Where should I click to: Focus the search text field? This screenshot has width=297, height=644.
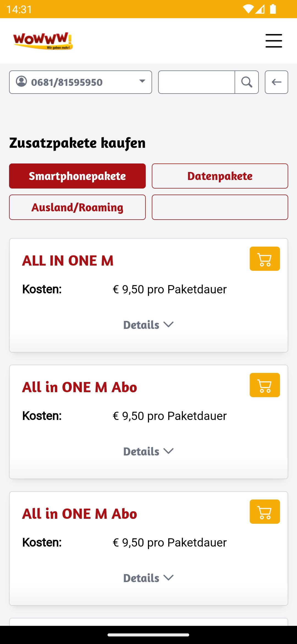pos(197,82)
